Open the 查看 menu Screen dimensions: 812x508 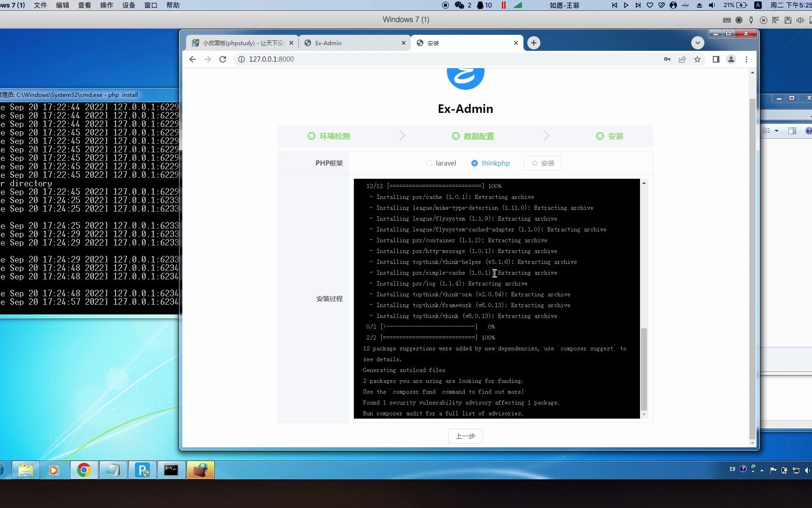pos(85,5)
